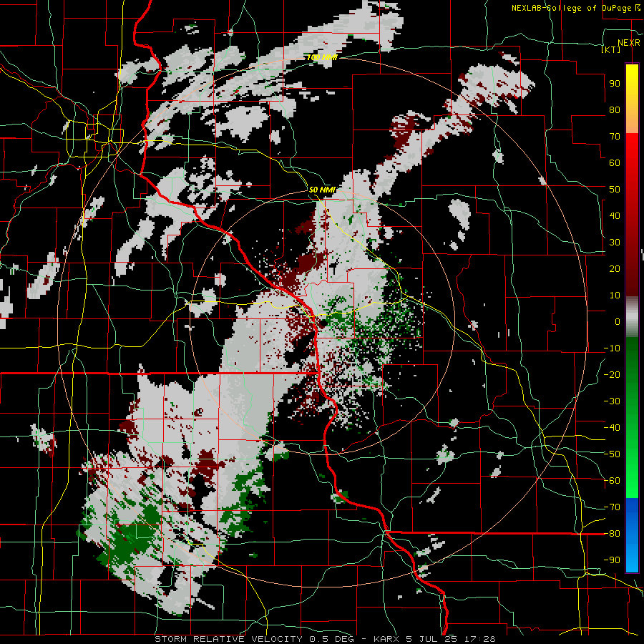The height and width of the screenshot is (644, 644).
Task: Click the 50 NMI range ring label
Action: [x=322, y=190]
